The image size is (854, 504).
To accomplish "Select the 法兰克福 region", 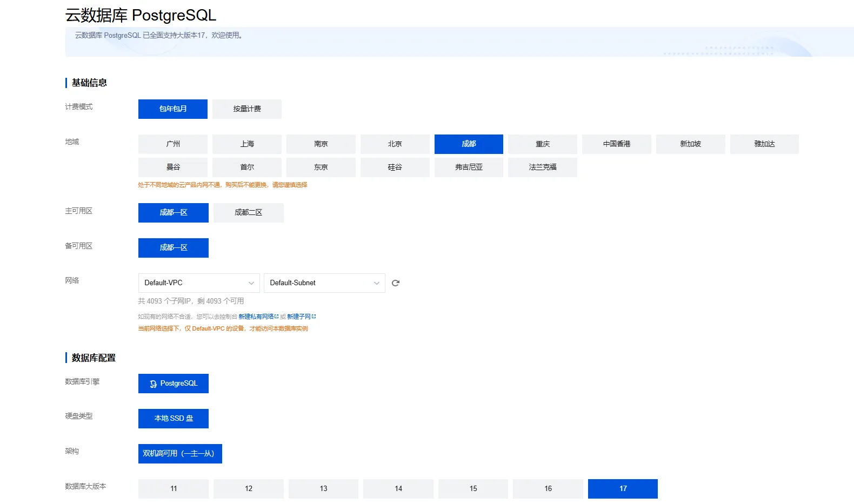I will (543, 167).
